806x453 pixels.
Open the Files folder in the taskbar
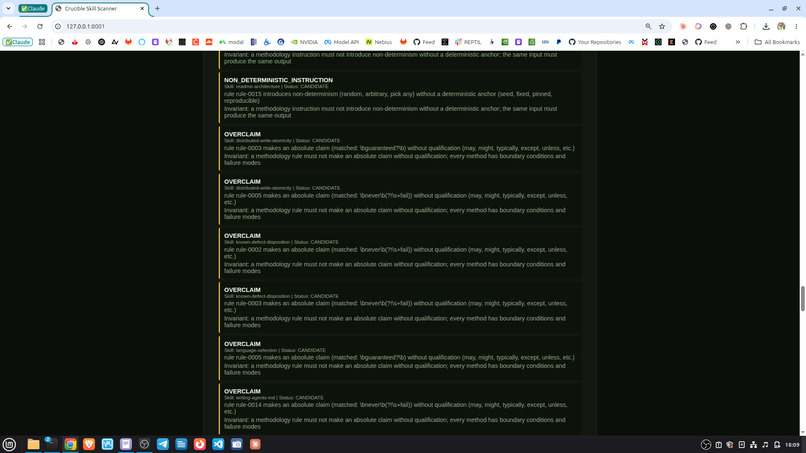pyautogui.click(x=33, y=444)
